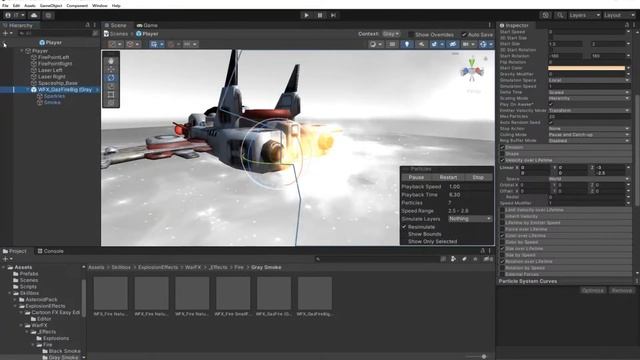This screenshot has height=360, width=640.
Task: Toggle the Color over Lifetime module
Action: tap(502, 236)
